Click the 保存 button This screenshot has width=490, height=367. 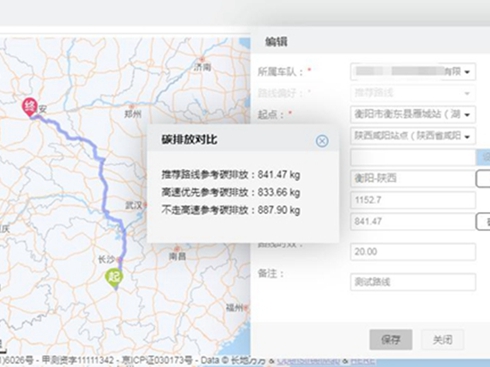point(391,340)
